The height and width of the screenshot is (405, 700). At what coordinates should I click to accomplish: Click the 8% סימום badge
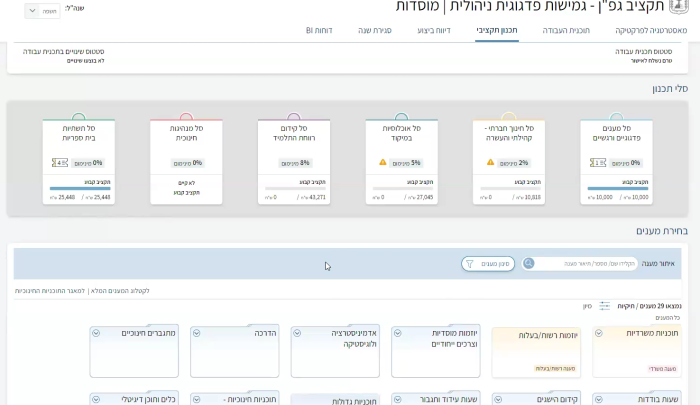pyautogui.click(x=295, y=163)
